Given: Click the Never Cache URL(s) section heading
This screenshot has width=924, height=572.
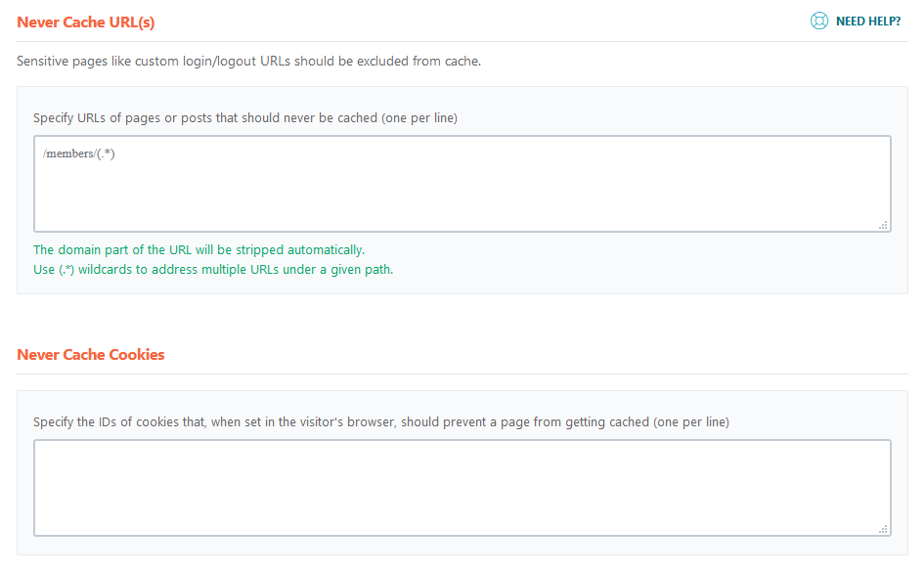Looking at the screenshot, I should [86, 22].
